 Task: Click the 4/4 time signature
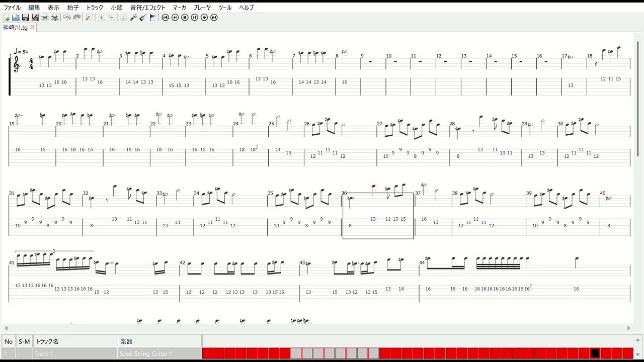click(x=31, y=64)
